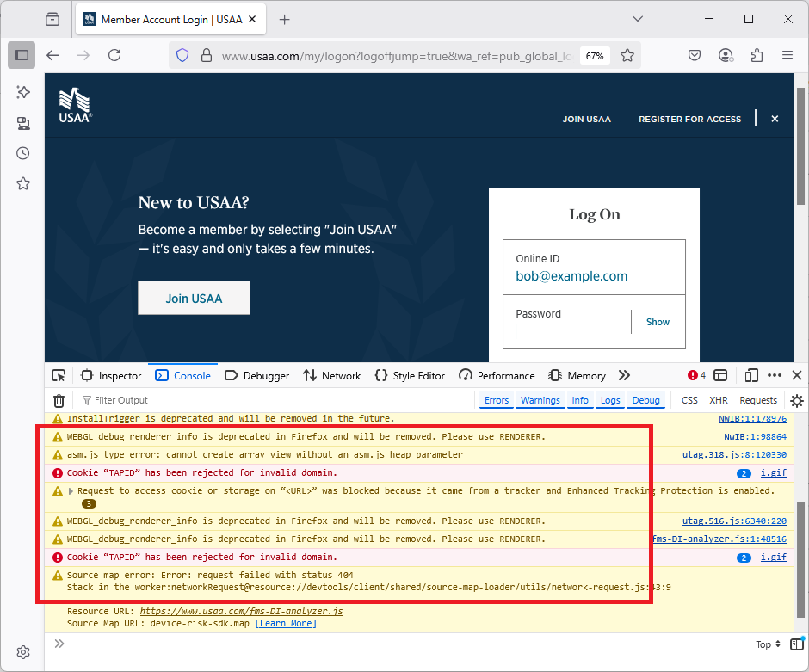809x672 pixels.
Task: Toggle the Errors filter
Action: point(497,400)
